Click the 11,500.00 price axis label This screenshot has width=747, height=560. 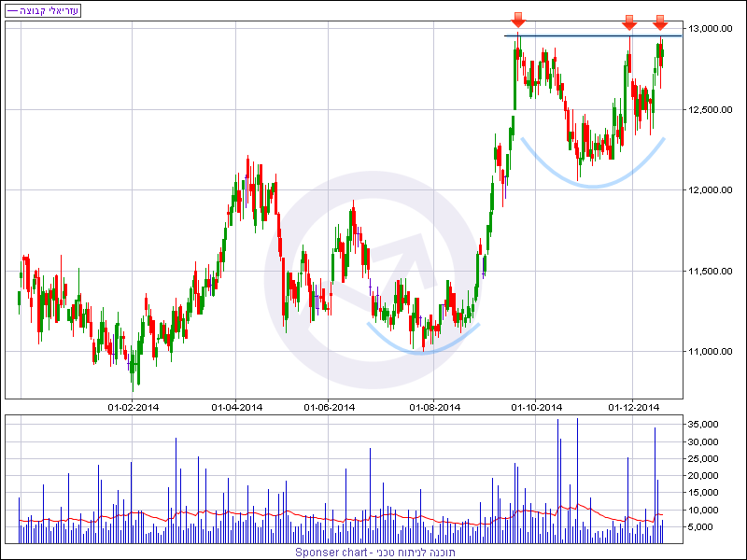point(712,272)
